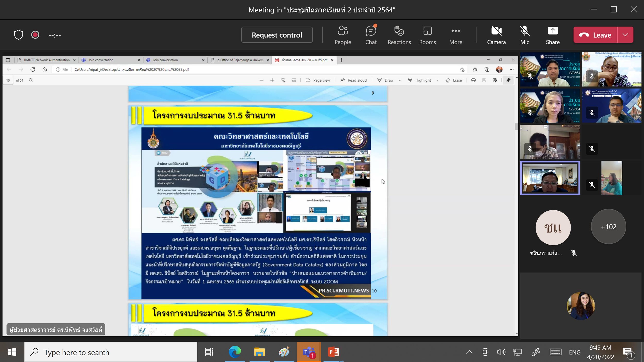The image size is (644, 362).
Task: Open notification center icon
Action: pyautogui.click(x=629, y=352)
